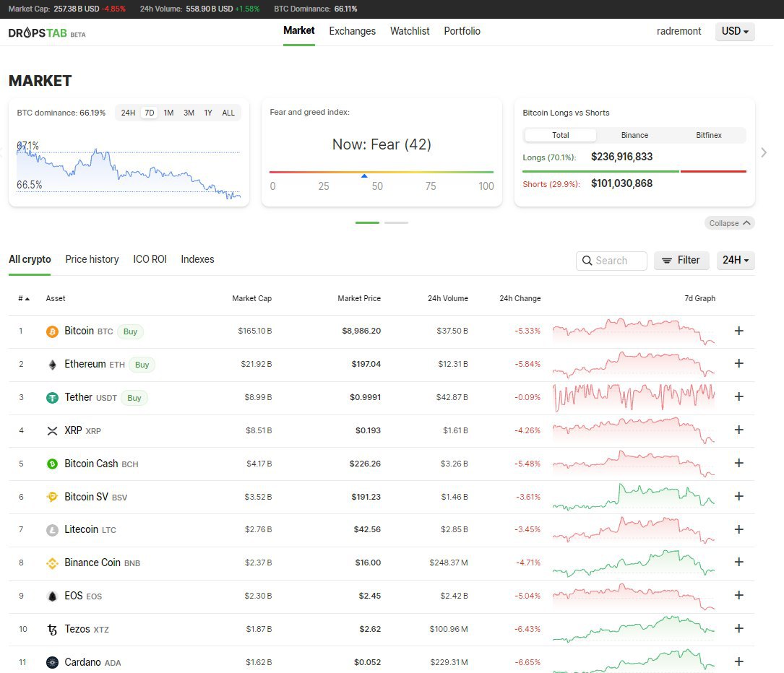Image resolution: width=784 pixels, height=673 pixels.
Task: Click Buy button next to Ethereum
Action: 142,365
